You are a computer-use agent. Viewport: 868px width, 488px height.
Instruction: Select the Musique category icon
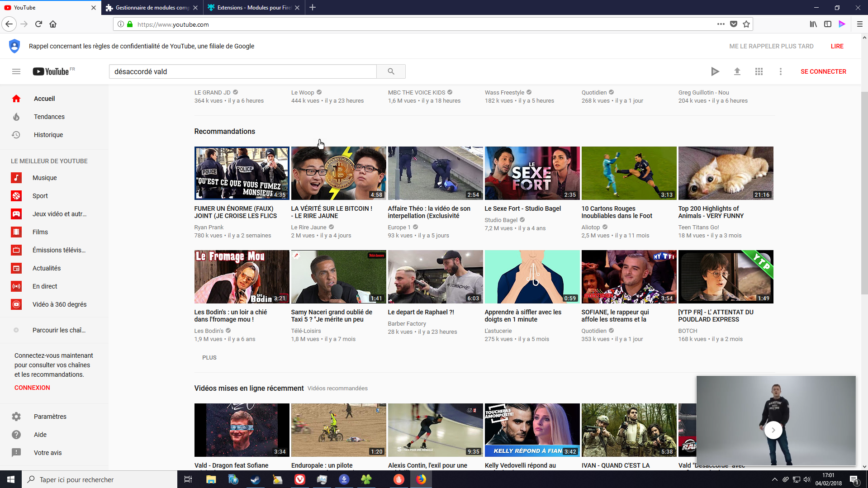click(x=16, y=178)
